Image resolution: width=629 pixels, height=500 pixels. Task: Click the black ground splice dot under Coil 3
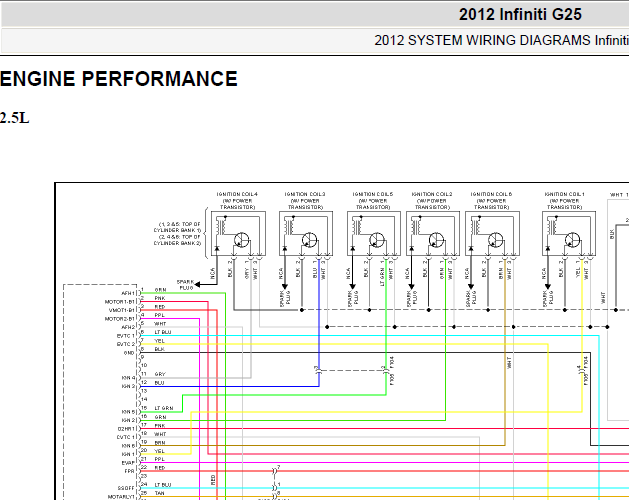pyautogui.click(x=302, y=310)
